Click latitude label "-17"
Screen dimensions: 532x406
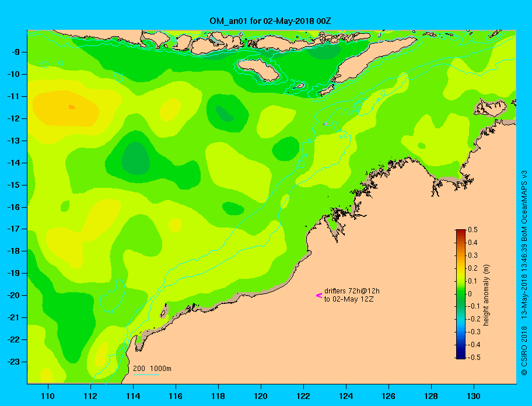(14, 229)
